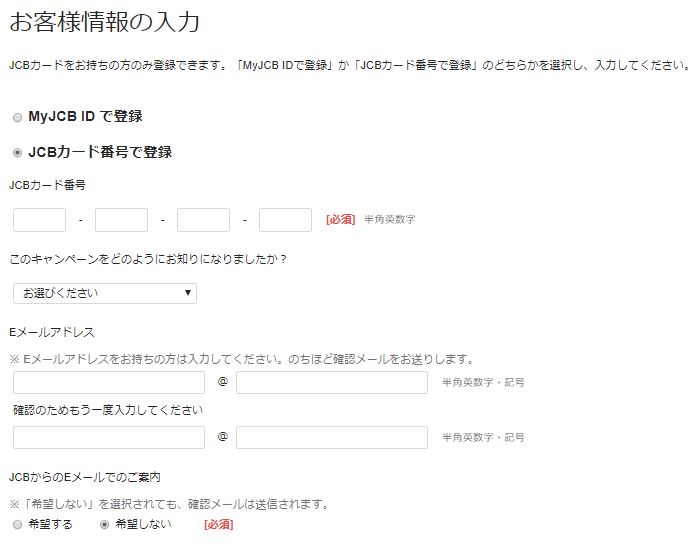The width and height of the screenshot is (700, 547).
Task: Click the email domain field after @
Action: [332, 382]
